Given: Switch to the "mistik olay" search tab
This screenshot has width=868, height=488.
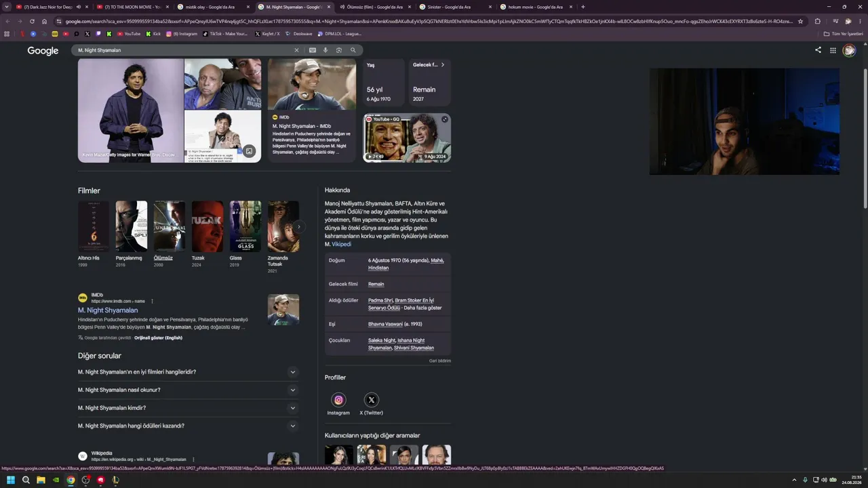Looking at the screenshot, I should [x=214, y=7].
